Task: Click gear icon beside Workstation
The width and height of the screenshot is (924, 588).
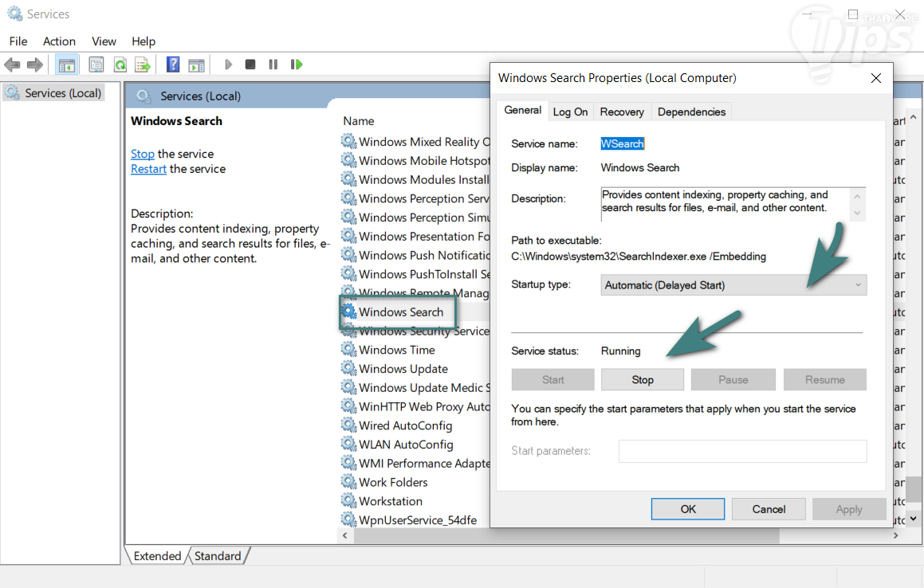Action: (x=349, y=501)
